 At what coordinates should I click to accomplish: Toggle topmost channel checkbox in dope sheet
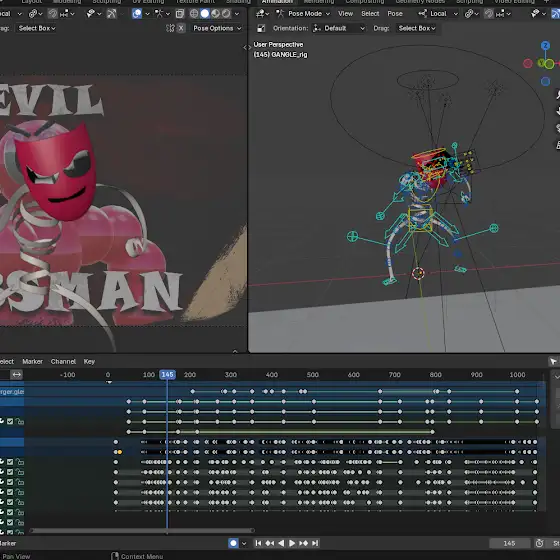10,421
